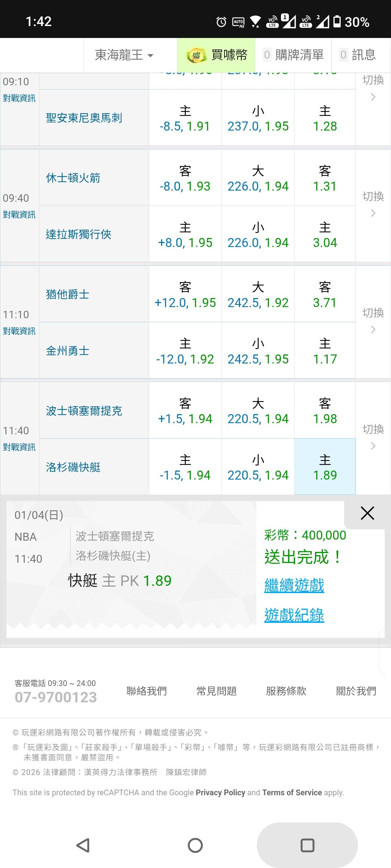
Task: Select Warriors 主 -12.0 spread option
Action: 185,351
